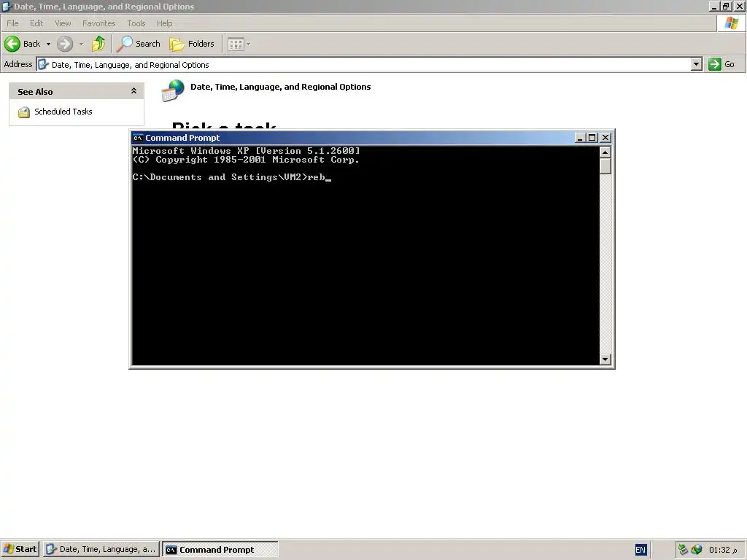
Task: Click the Address bar page icon
Action: (x=43, y=64)
